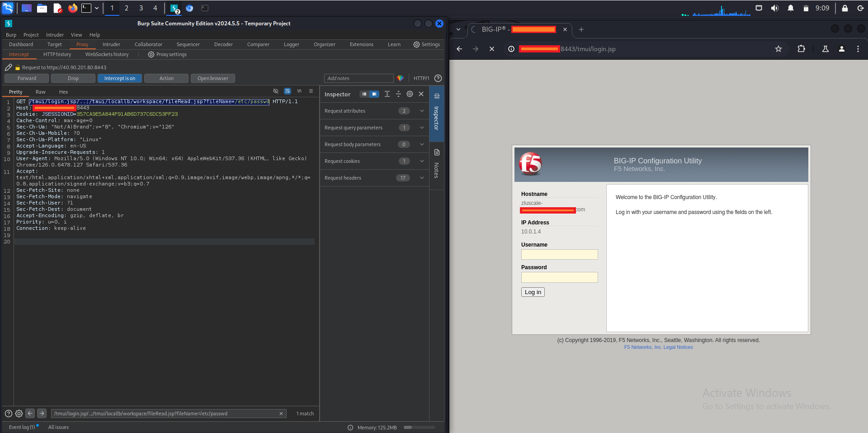Open the terminal emulator in the panel
The width and height of the screenshot is (868, 433).
pos(86,8)
